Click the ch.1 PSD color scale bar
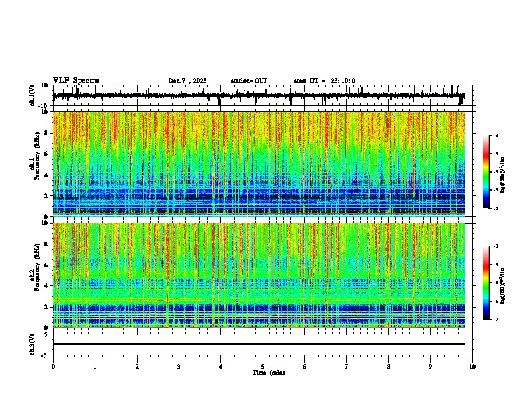This screenshot has height=411, width=532. (x=486, y=172)
